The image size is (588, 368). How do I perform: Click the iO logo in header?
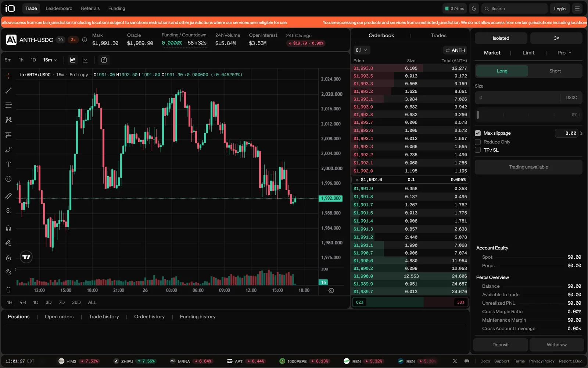click(x=10, y=8)
